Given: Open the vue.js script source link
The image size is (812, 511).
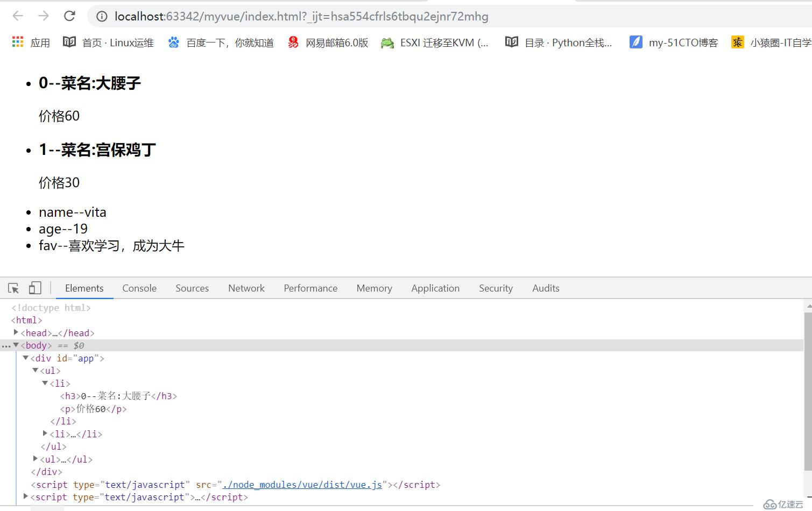Looking at the screenshot, I should [x=302, y=485].
